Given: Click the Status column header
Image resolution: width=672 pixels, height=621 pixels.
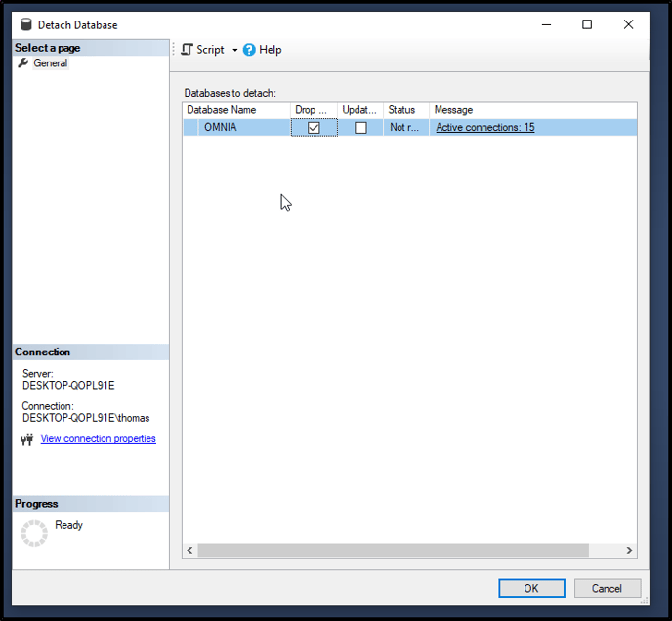Looking at the screenshot, I should 406,110.
